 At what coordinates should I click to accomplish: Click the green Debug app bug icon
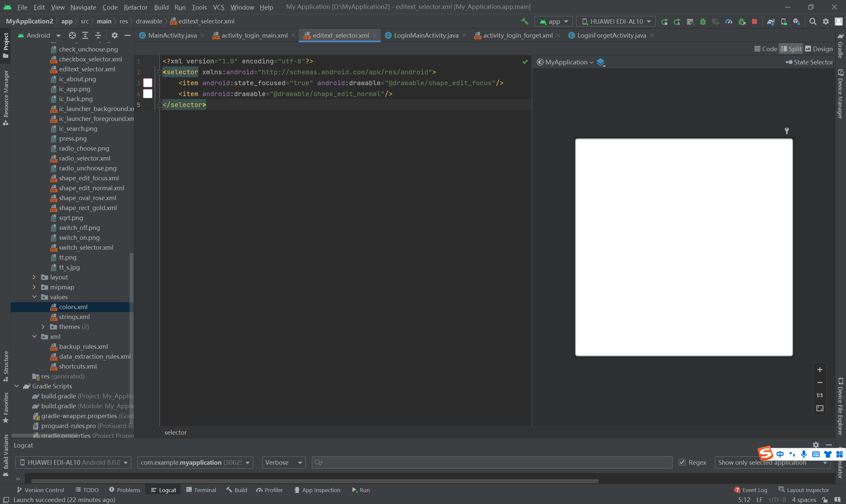coord(703,21)
